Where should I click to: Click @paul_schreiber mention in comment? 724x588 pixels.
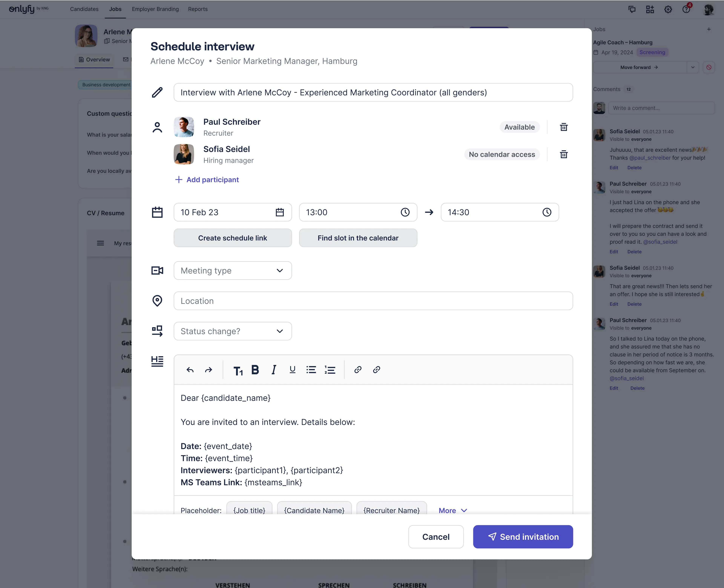[650, 158]
